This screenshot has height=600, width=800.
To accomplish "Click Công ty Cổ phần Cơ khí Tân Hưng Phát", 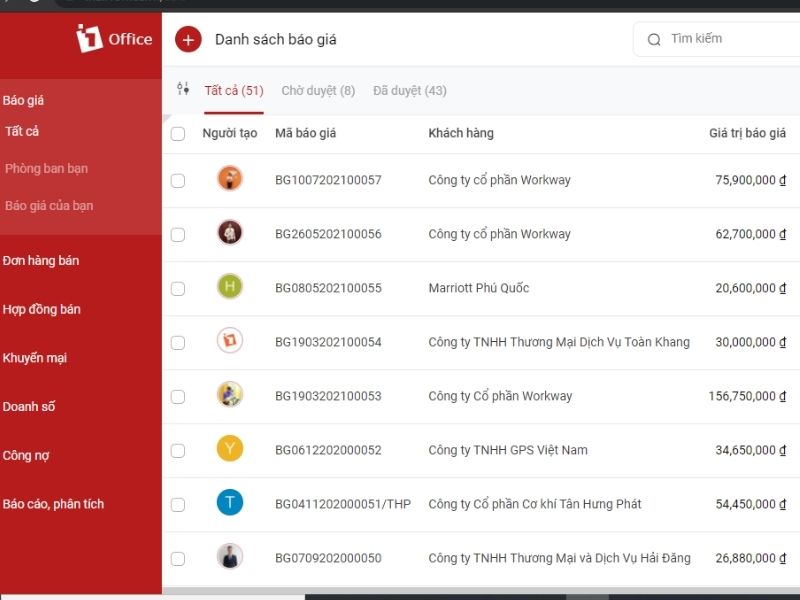I will coord(535,505).
